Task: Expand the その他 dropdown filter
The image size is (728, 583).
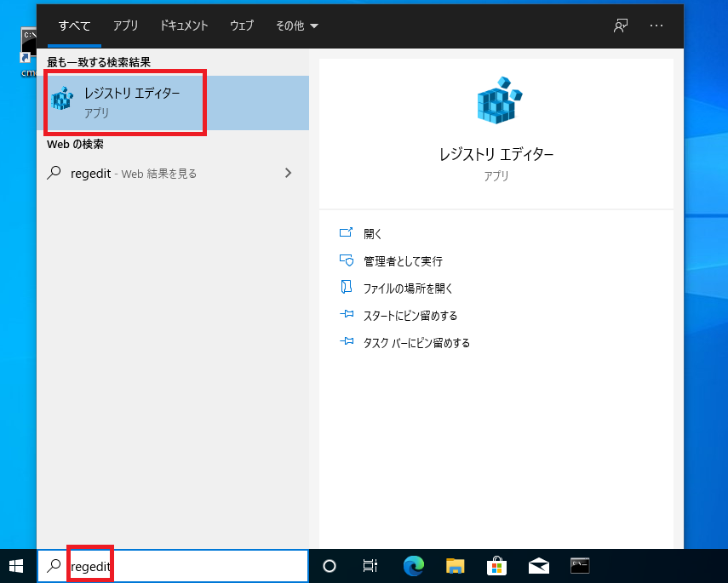Action: pyautogui.click(x=296, y=26)
